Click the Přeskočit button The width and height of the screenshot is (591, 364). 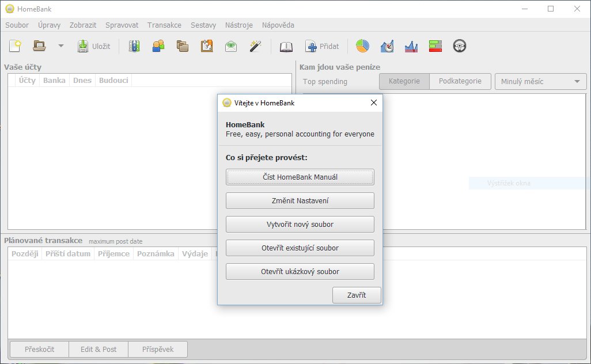40,349
